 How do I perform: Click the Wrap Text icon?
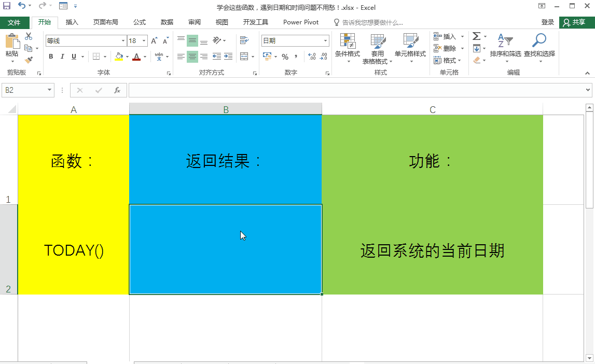pos(244,40)
